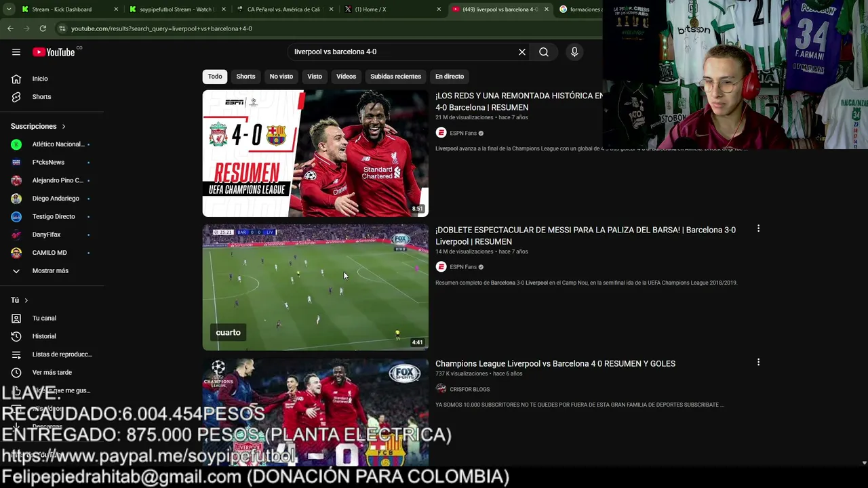Open options menu for the RESUMEN Y GOLES video
Viewport: 868px width, 488px height.
click(x=758, y=363)
